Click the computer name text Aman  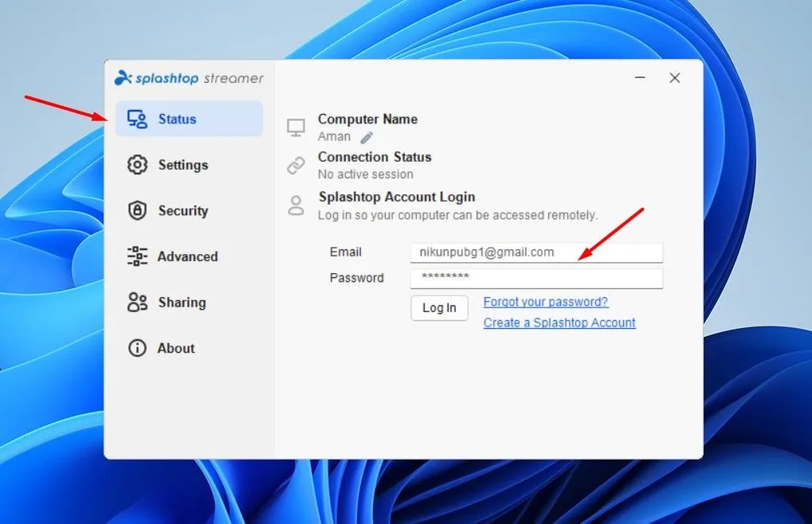334,136
